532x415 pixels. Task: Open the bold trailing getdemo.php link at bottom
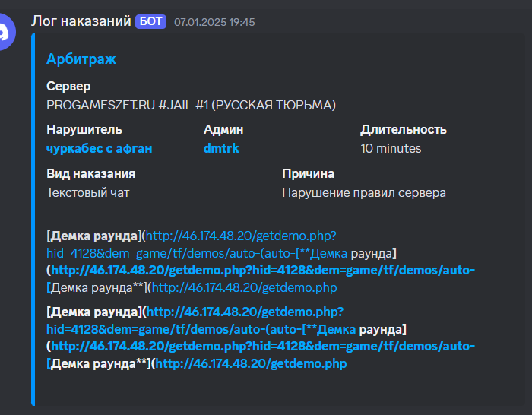pyautogui.click(x=251, y=364)
